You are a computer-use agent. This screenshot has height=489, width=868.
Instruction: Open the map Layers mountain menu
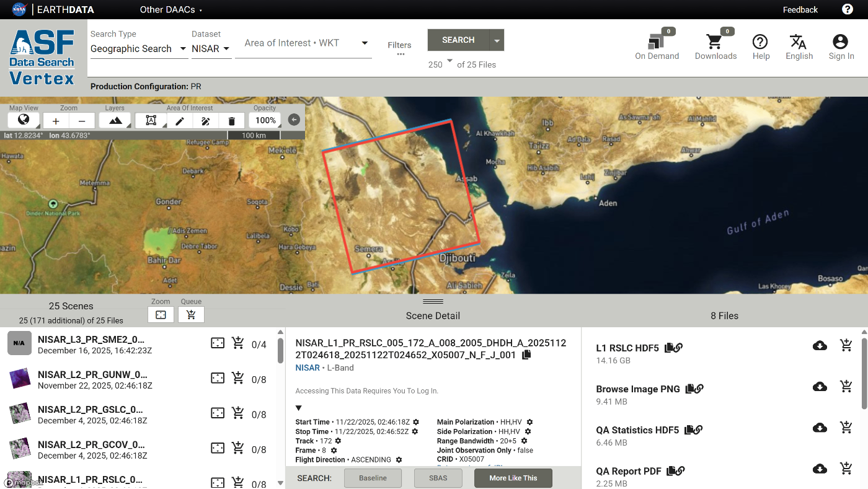click(x=115, y=120)
